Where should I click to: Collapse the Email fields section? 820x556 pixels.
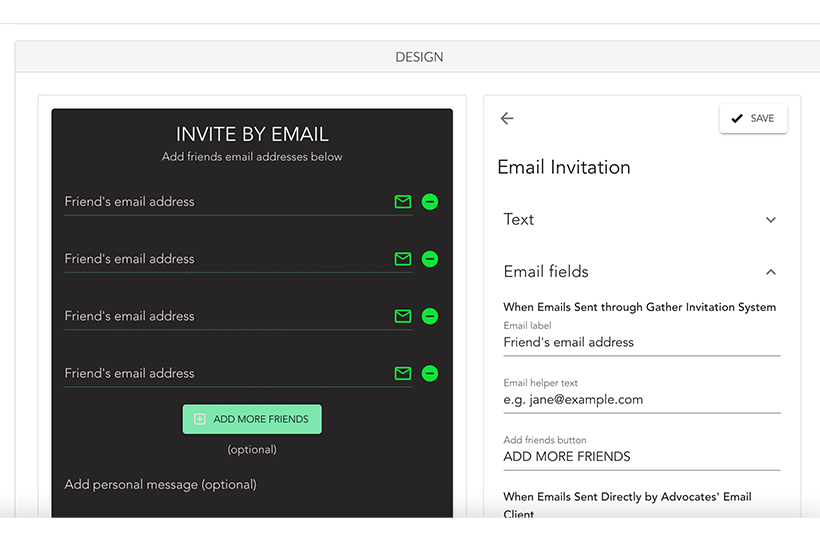coord(639,271)
